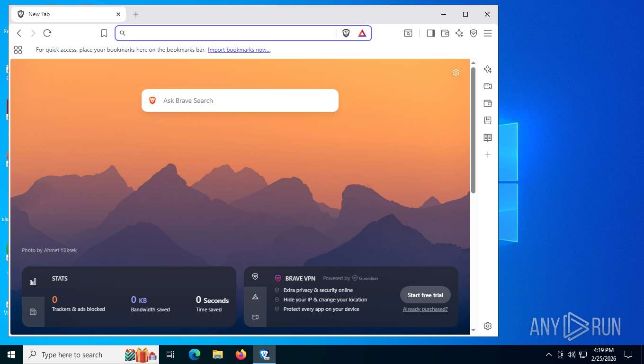Viewport: 644px width, 364px height.
Task: Click Start free trial button
Action: [x=425, y=295]
